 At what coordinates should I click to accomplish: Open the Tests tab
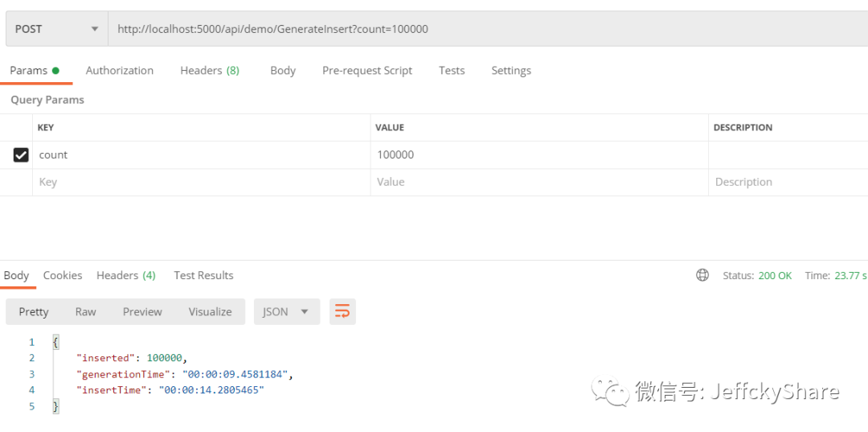[452, 70]
